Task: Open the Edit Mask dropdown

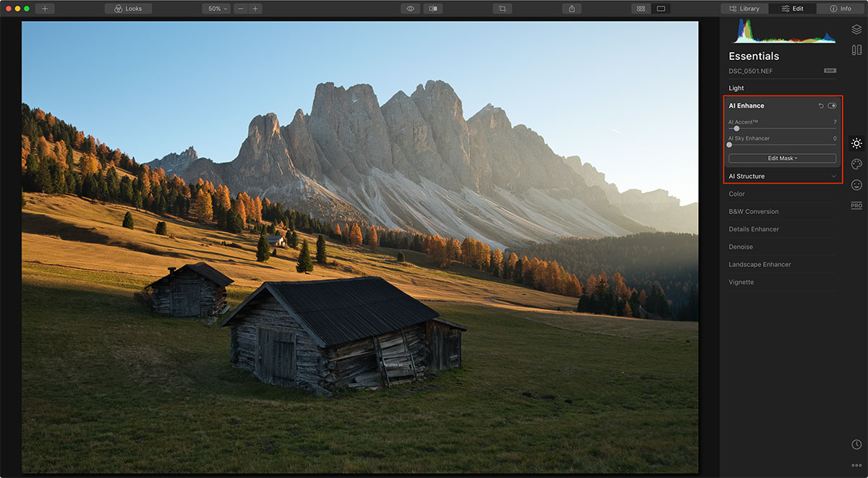Action: tap(782, 158)
